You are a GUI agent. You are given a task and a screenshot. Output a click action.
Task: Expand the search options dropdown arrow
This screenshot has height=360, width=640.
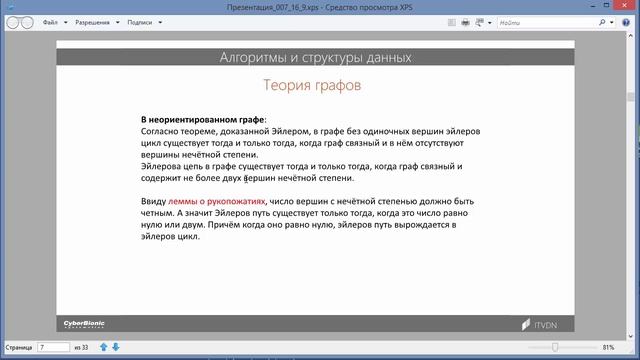point(611,22)
